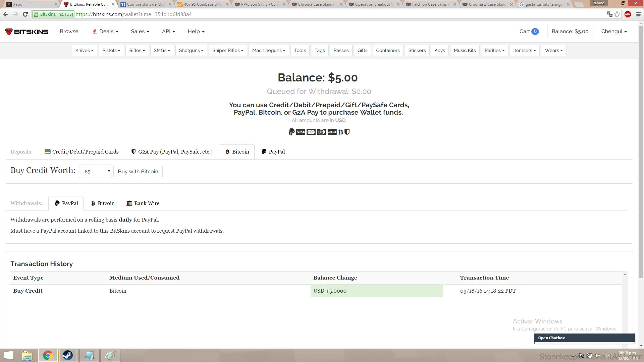
Task: Expand the Itemsets dropdown
Action: [524, 50]
